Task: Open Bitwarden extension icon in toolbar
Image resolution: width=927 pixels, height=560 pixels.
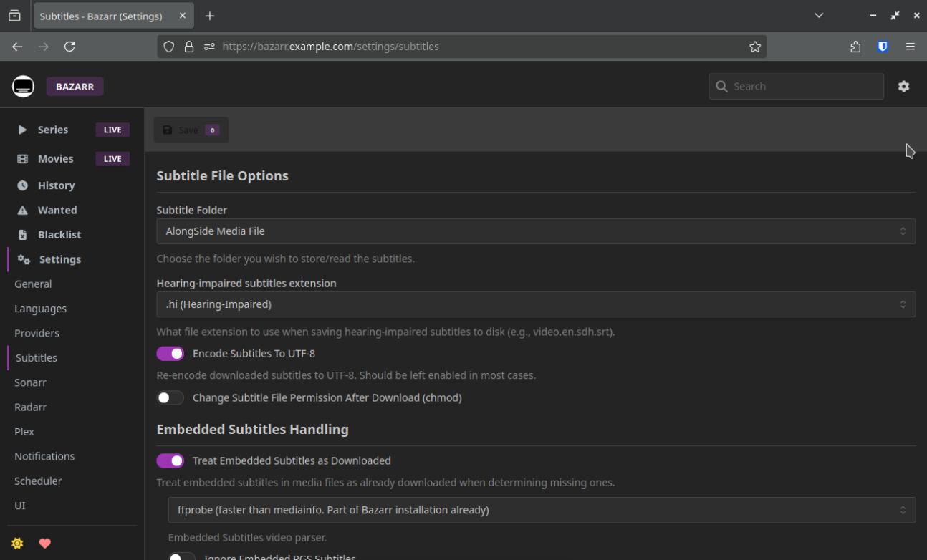Action: 883,47
